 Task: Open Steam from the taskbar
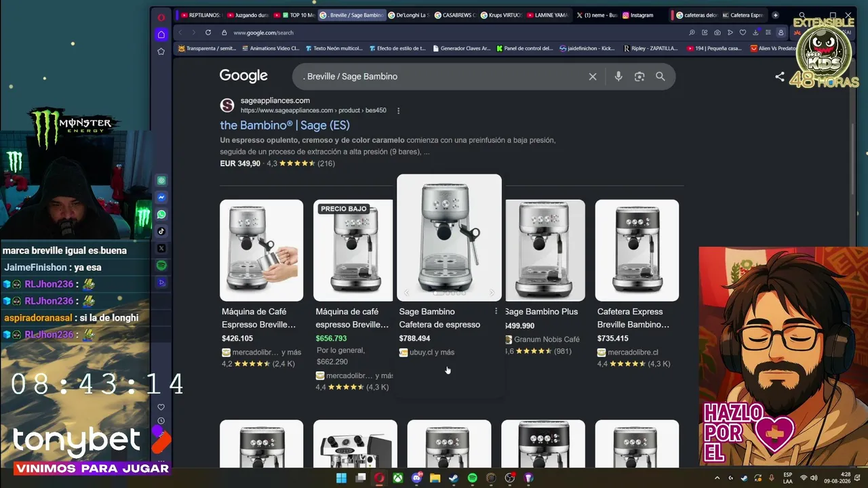pyautogui.click(x=454, y=479)
